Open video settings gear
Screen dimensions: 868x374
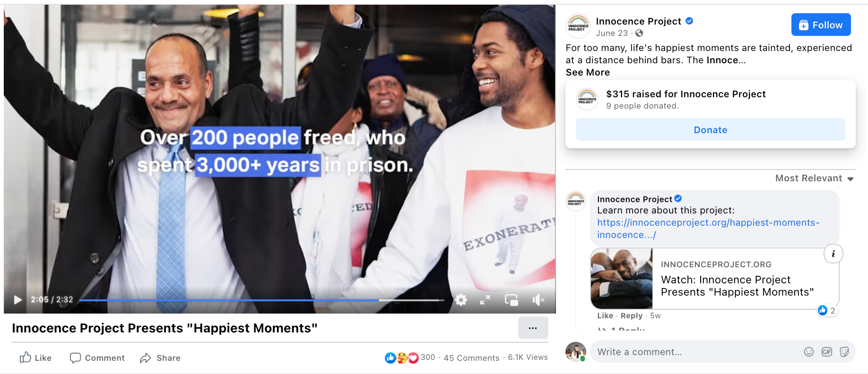461,300
